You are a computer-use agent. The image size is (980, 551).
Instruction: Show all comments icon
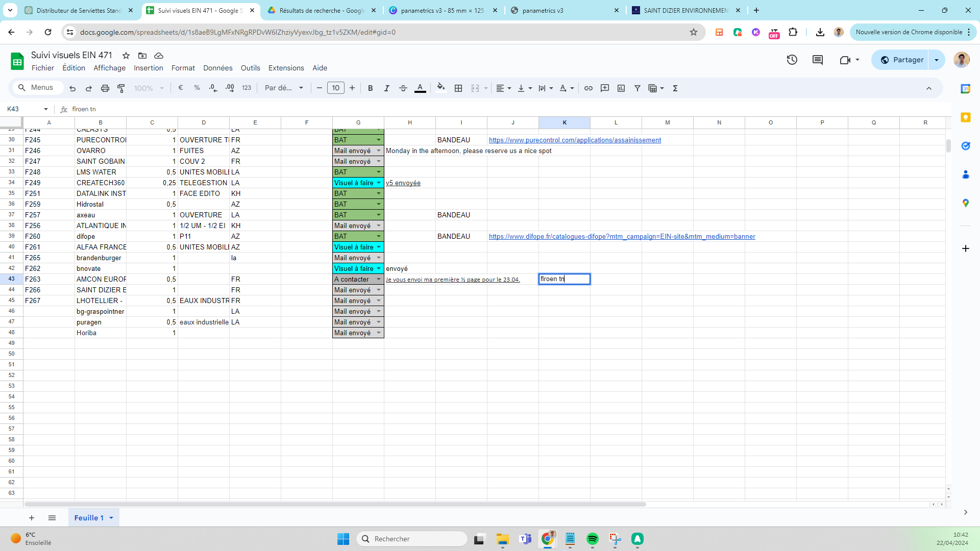click(x=818, y=60)
